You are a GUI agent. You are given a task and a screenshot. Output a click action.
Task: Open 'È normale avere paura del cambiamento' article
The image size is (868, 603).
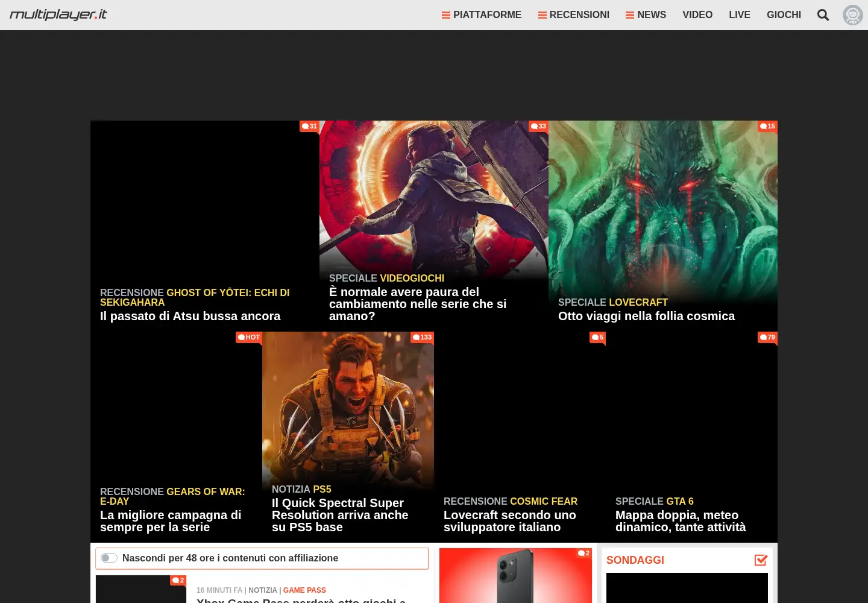coord(418,304)
